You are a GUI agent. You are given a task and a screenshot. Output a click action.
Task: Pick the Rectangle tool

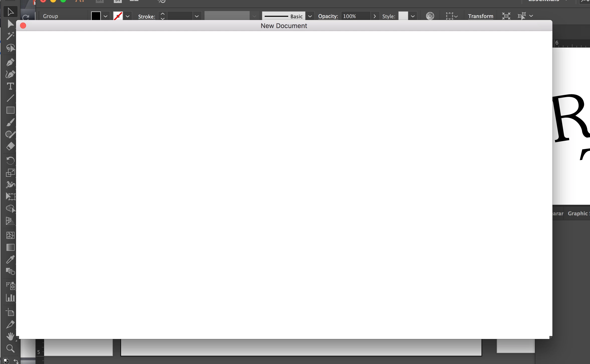[10, 110]
